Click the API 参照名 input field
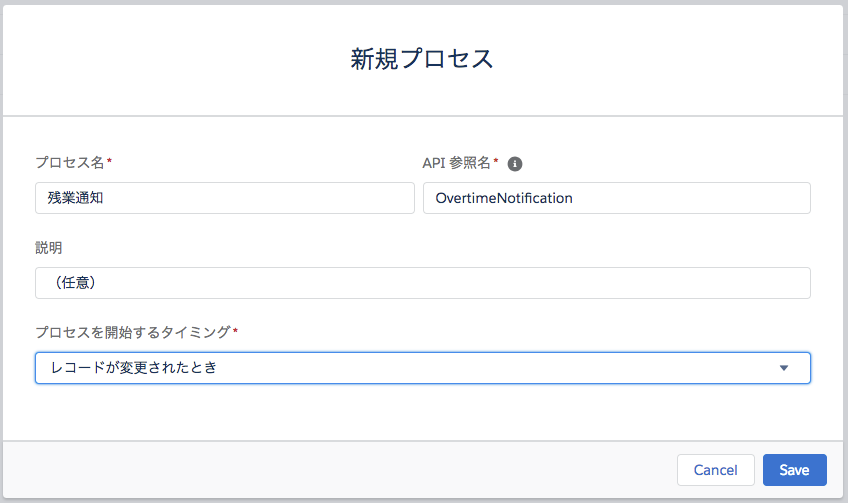Viewport: 848px width, 503px height. (617, 198)
